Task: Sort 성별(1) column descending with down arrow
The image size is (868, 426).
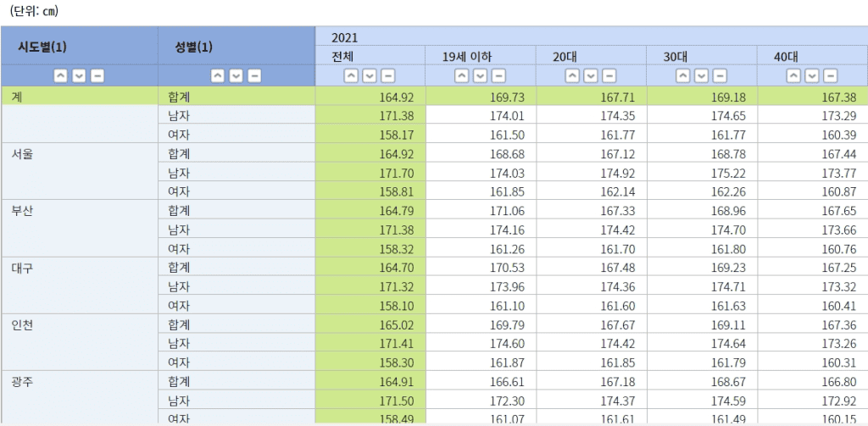Action: click(x=236, y=76)
